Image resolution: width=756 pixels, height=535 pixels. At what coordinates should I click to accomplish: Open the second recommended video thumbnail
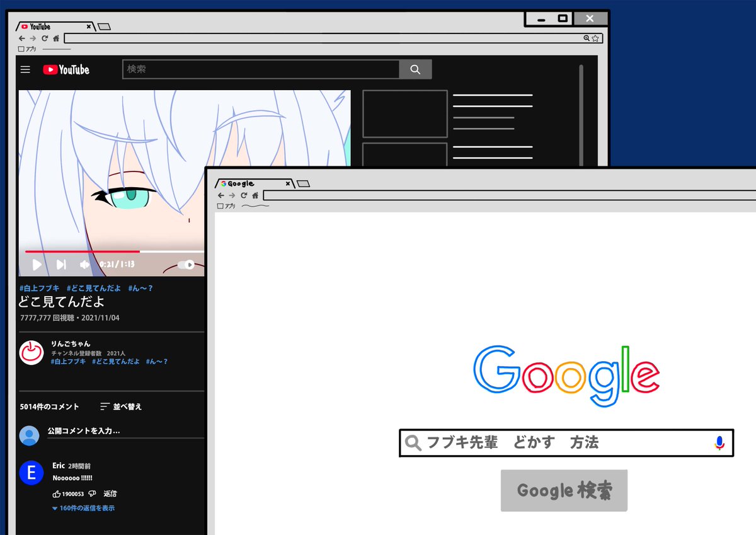(405, 154)
